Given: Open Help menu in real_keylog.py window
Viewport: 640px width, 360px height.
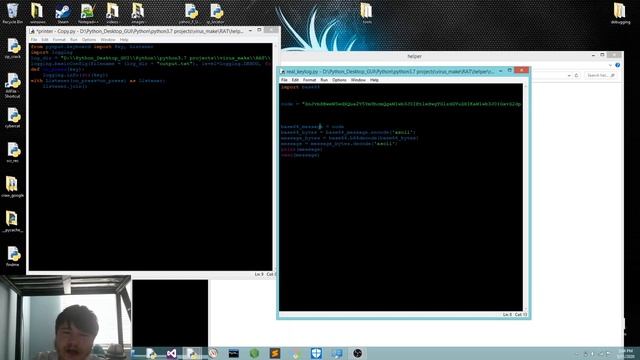Looking at the screenshot, I should coord(374,80).
